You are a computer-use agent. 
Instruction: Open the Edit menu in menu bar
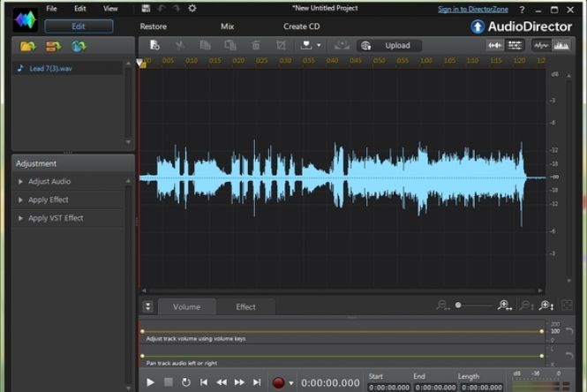80,9
